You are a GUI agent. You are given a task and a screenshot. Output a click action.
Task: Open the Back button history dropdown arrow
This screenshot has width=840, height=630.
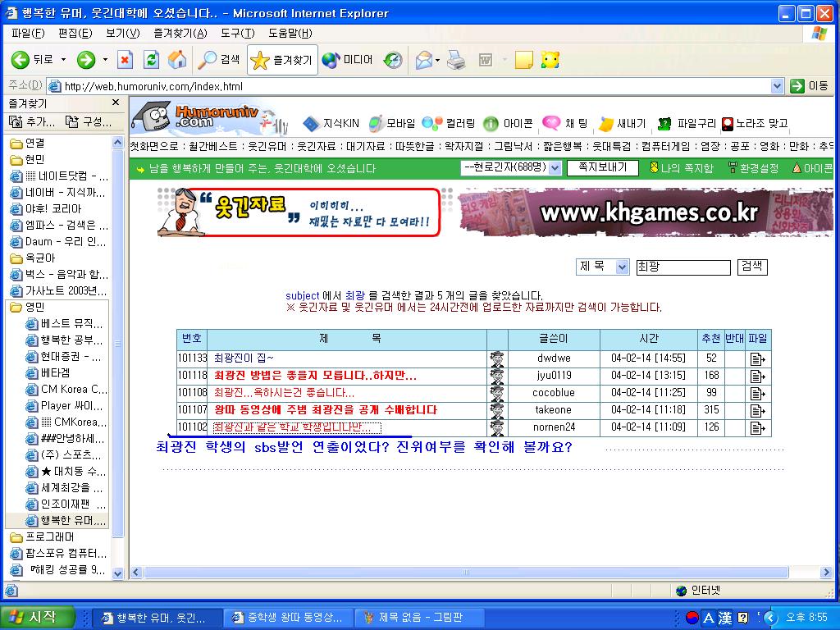[x=63, y=59]
